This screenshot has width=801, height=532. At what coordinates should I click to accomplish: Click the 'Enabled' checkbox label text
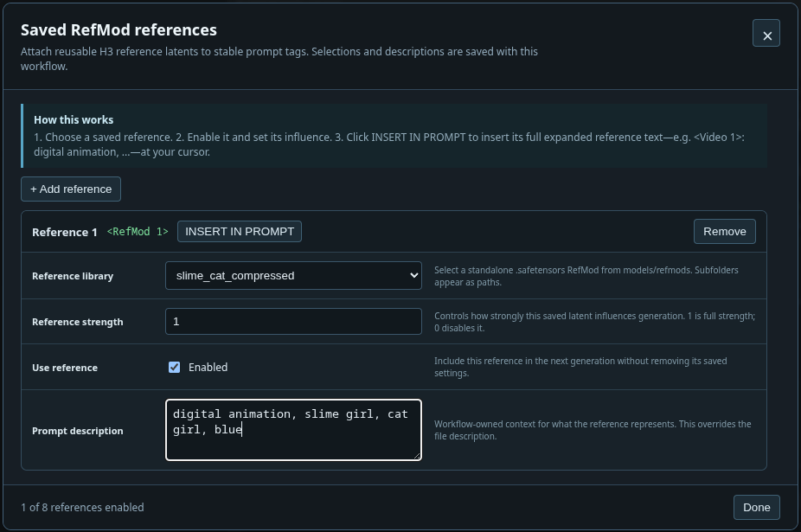(208, 367)
